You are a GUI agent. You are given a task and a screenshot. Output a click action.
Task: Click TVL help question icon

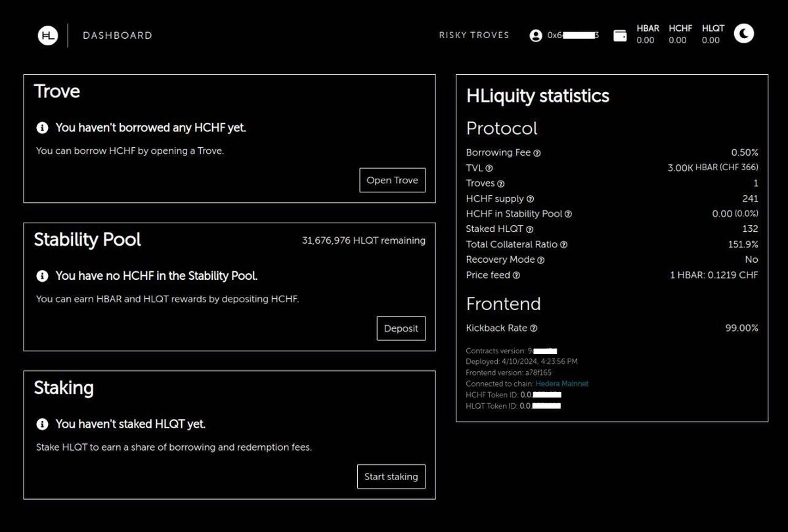point(489,168)
